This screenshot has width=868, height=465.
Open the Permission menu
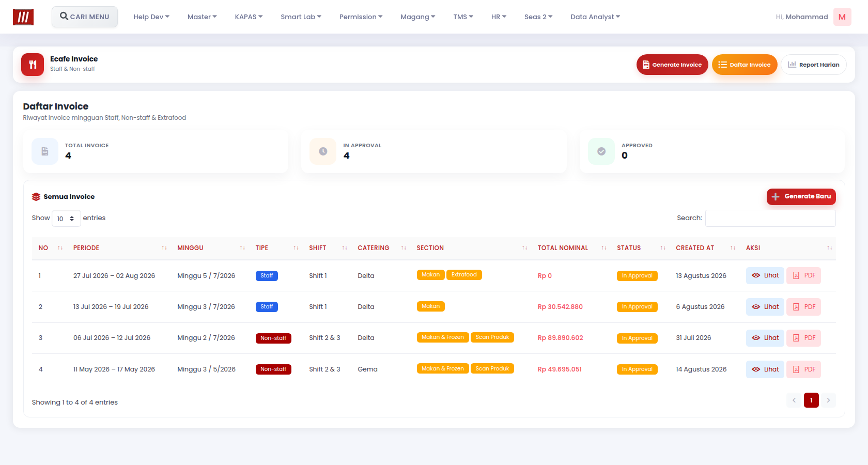click(x=361, y=17)
